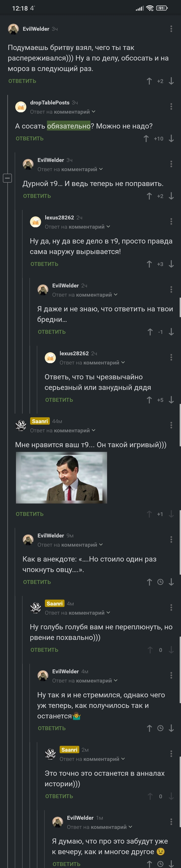
Task: Open the Mr. Bean image attachment
Action: pyautogui.click(x=62, y=477)
